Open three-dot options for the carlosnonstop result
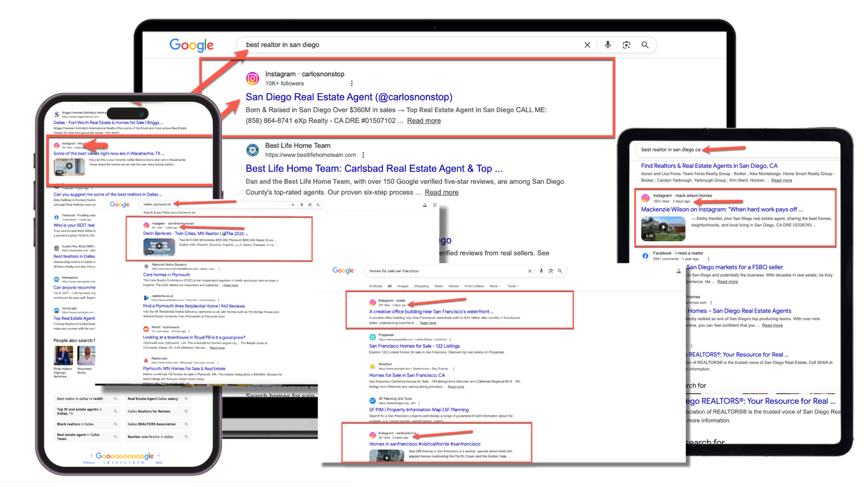This screenshot has width=868, height=488. coord(352,84)
